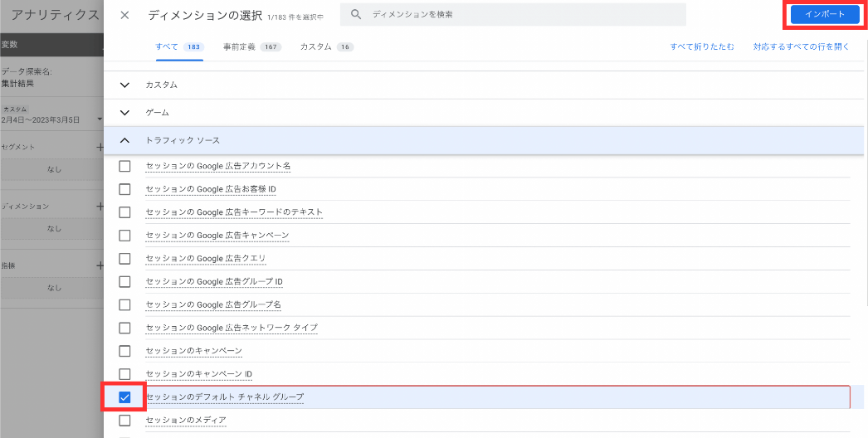
Task: Add a metric with the 指標 plus icon
Action: [x=100, y=265]
